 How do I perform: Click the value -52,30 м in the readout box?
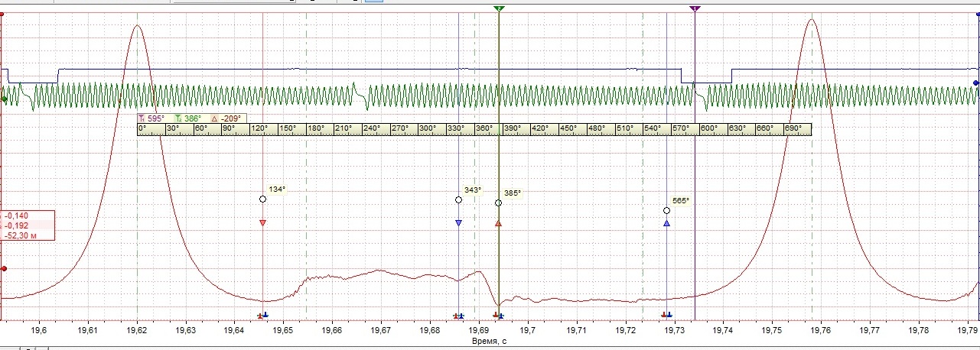point(22,235)
